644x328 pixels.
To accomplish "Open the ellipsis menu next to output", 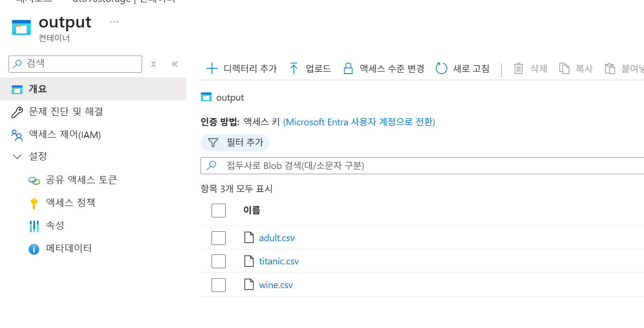I will click(114, 22).
